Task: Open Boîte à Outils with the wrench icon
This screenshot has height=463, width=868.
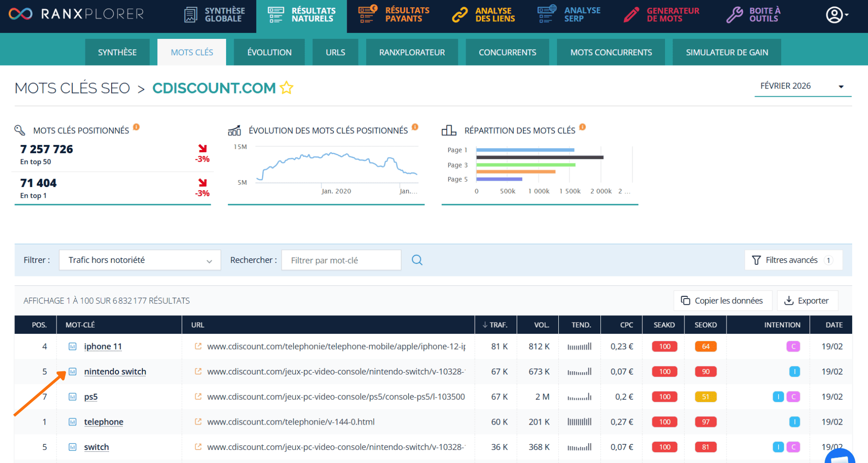Action: coord(734,14)
